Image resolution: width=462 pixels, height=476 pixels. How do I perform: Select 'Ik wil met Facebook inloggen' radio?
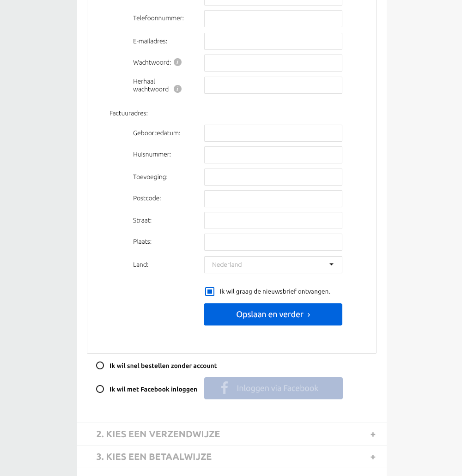(100, 389)
